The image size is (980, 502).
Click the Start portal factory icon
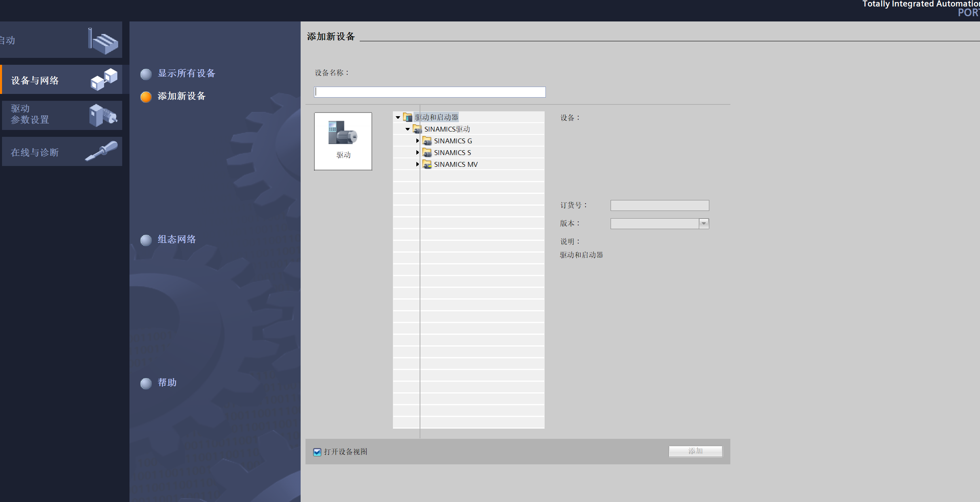[x=103, y=40]
